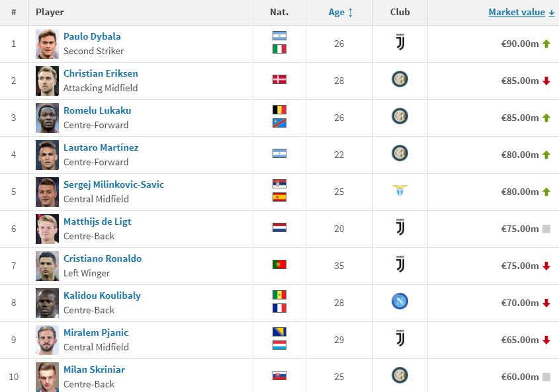This screenshot has height=392, width=559.
Task: Follow the Lautaro Martínez name link
Action: pyautogui.click(x=101, y=147)
